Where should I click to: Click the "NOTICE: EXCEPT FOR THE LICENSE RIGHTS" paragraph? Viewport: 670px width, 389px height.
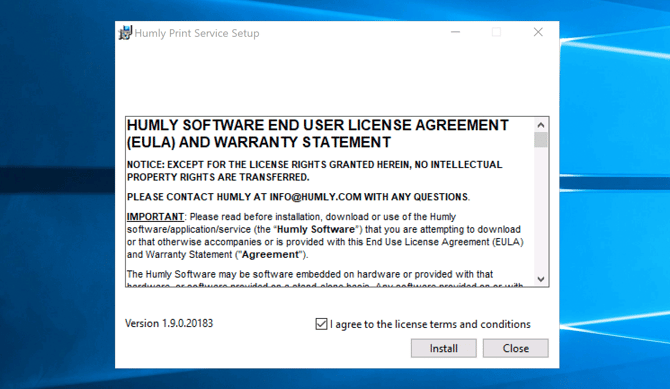click(314, 171)
